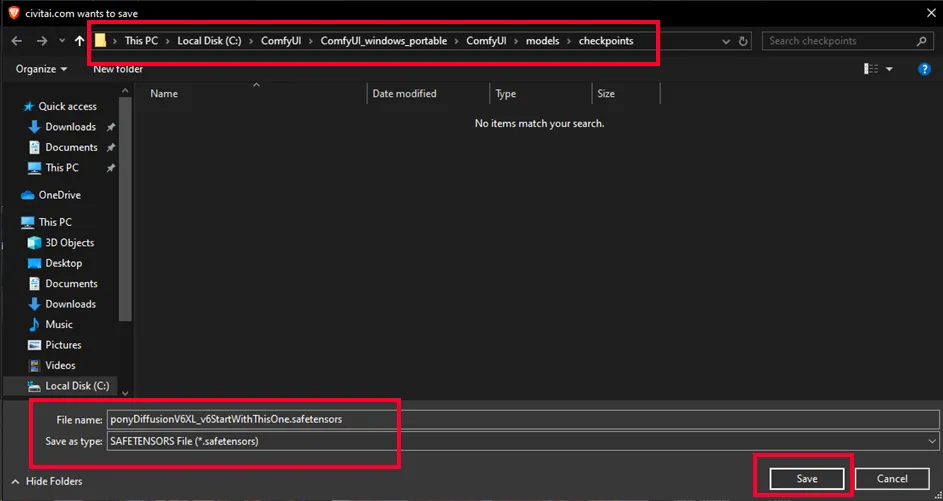Select 'checkpoints' breadcrumb segment
943x501 pixels.
click(606, 41)
